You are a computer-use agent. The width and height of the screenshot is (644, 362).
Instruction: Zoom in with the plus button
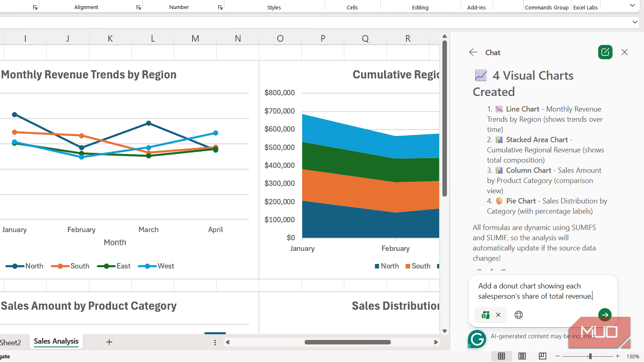tap(617, 356)
